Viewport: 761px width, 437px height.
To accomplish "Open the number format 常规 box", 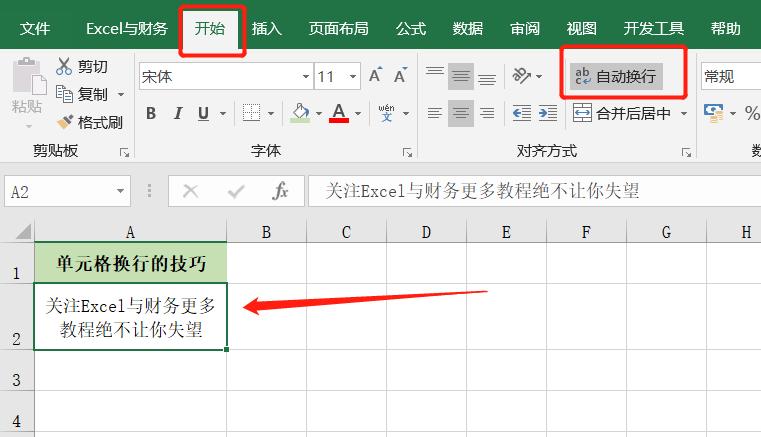I will [731, 76].
